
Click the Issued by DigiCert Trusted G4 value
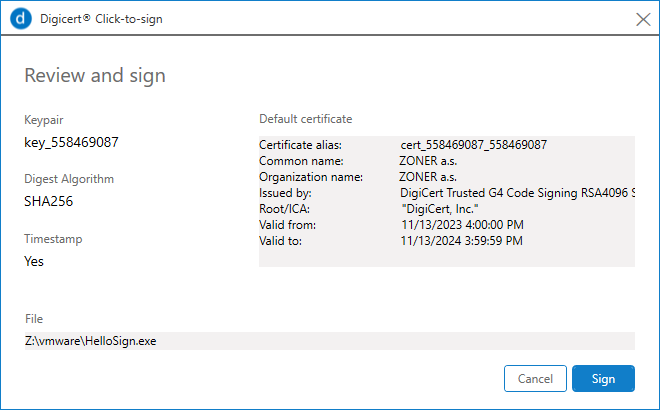pyautogui.click(x=517, y=193)
